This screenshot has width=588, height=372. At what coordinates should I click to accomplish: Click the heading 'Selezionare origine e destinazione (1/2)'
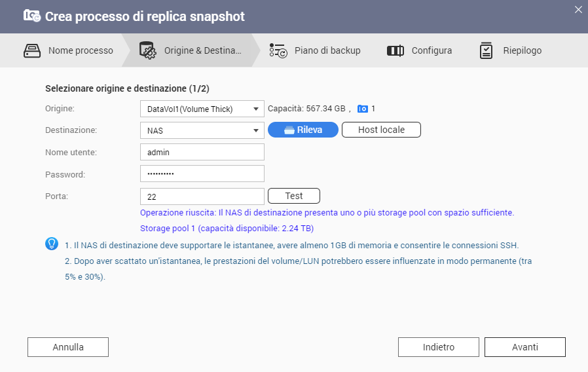(x=127, y=88)
